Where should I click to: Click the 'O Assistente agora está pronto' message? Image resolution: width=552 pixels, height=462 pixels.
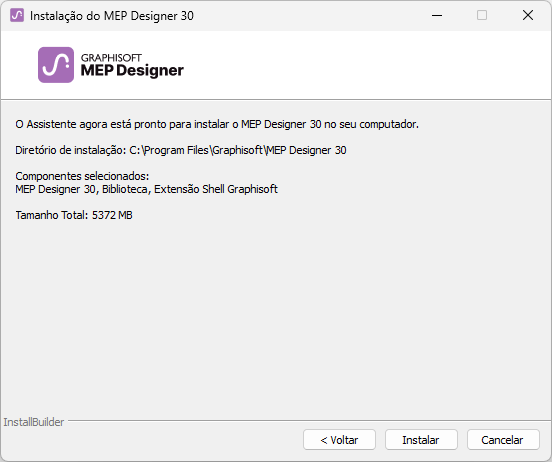217,124
